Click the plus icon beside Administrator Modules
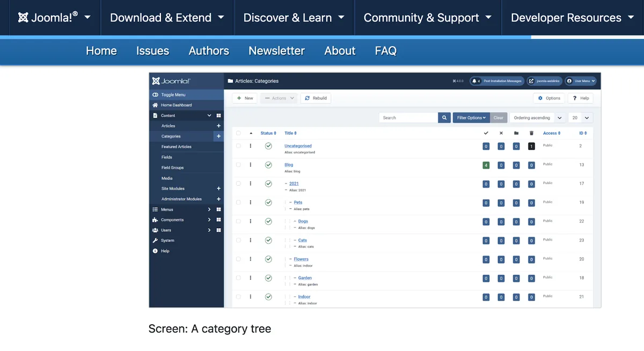The height and width of the screenshot is (351, 644). click(x=218, y=199)
